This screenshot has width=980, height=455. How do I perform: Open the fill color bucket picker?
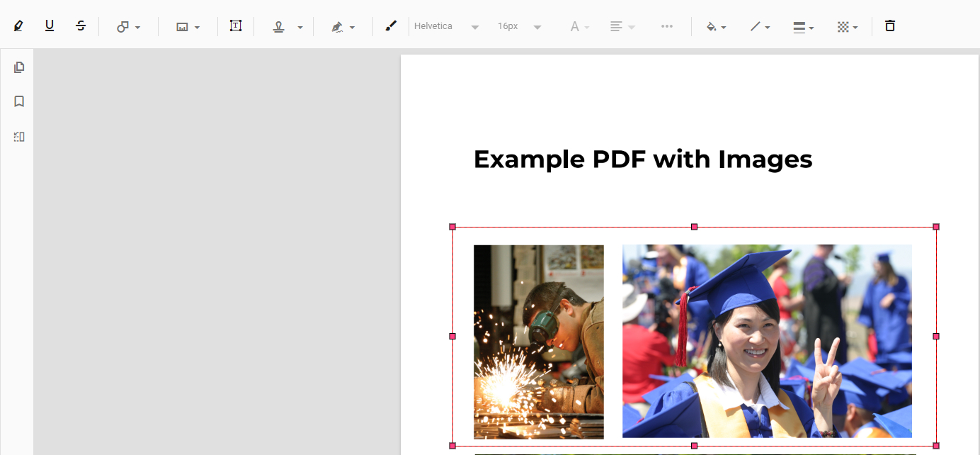coord(717,27)
